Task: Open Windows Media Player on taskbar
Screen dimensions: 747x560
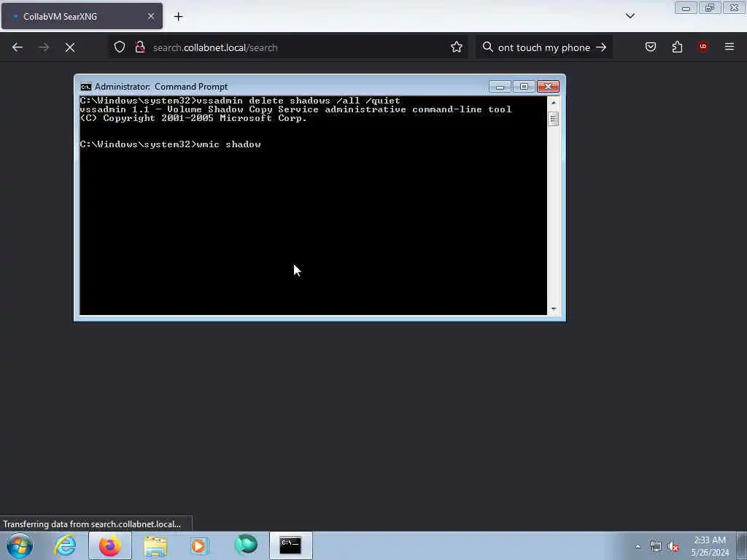Action: point(200,545)
